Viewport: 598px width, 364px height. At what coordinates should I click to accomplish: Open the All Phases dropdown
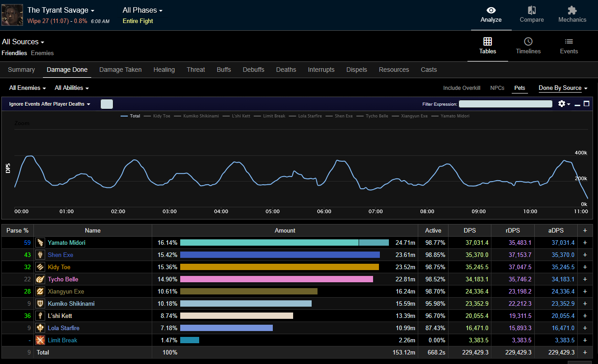point(143,10)
